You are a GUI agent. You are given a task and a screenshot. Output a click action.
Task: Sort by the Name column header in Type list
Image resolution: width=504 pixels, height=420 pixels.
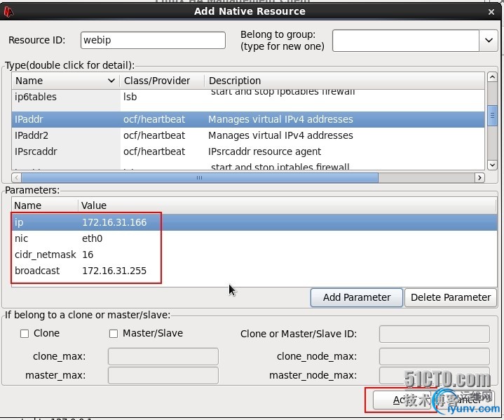(65, 81)
